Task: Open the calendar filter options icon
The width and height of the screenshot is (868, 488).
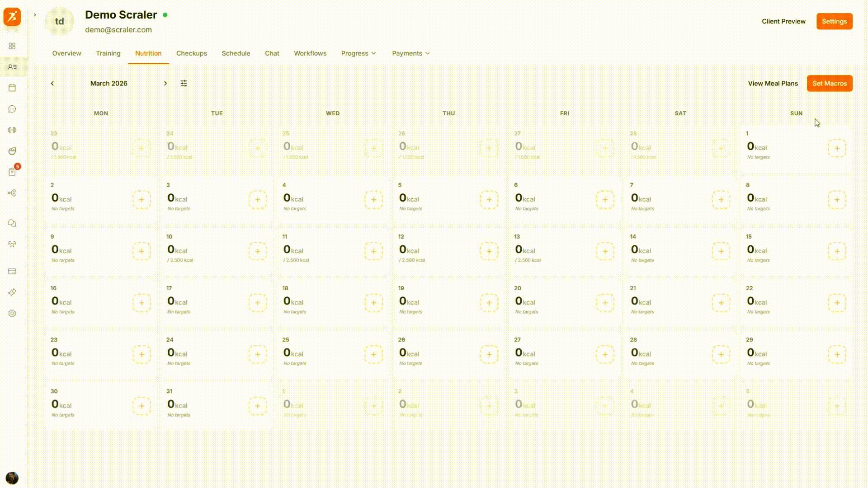Action: (x=184, y=83)
